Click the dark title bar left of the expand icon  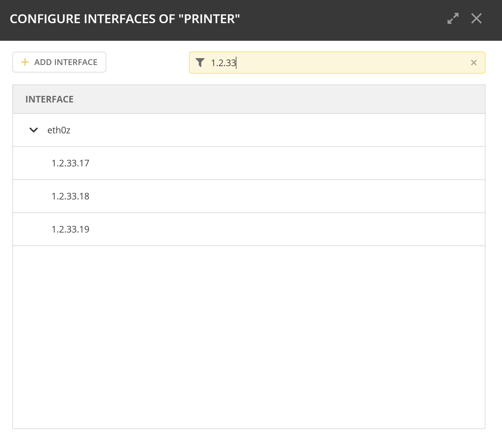tap(345, 19)
